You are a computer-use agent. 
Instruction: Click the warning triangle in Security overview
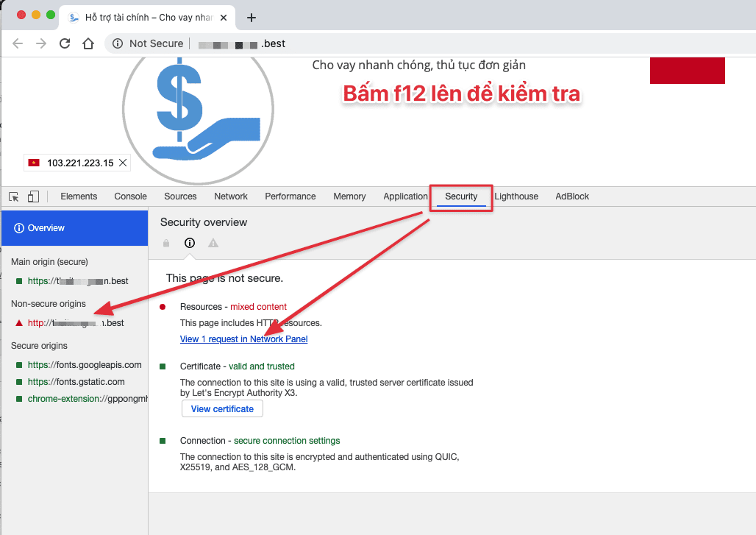point(213,243)
